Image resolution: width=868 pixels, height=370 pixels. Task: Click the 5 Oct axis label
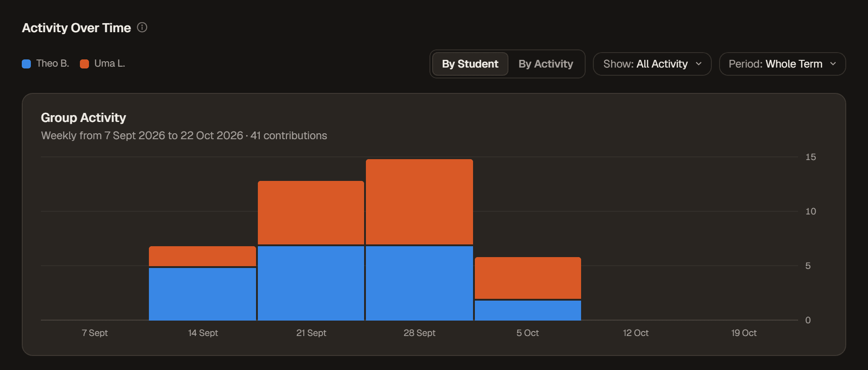(x=528, y=333)
